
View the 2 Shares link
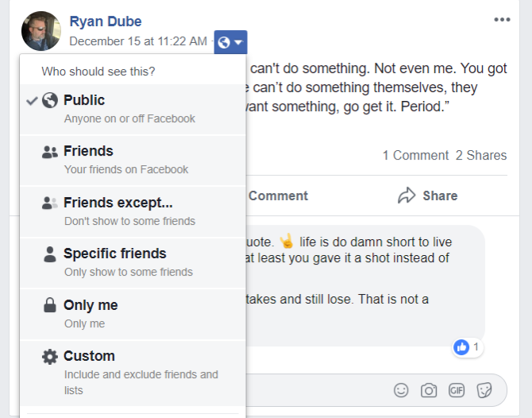[481, 155]
